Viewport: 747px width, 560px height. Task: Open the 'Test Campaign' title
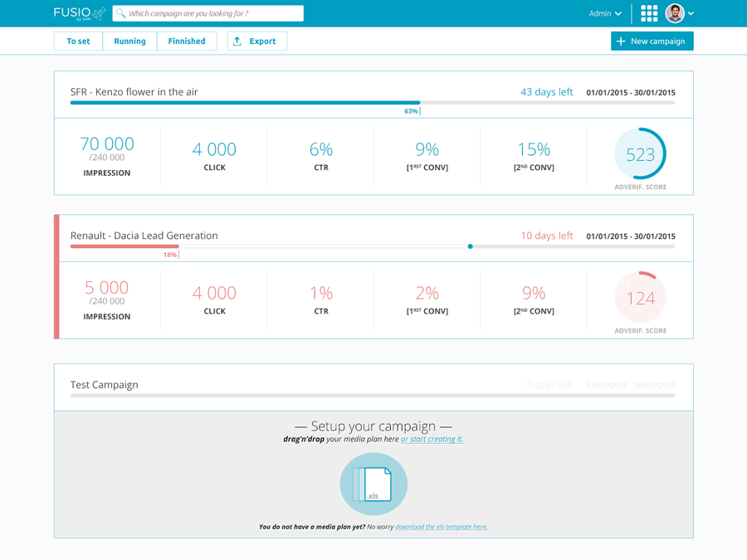(105, 385)
